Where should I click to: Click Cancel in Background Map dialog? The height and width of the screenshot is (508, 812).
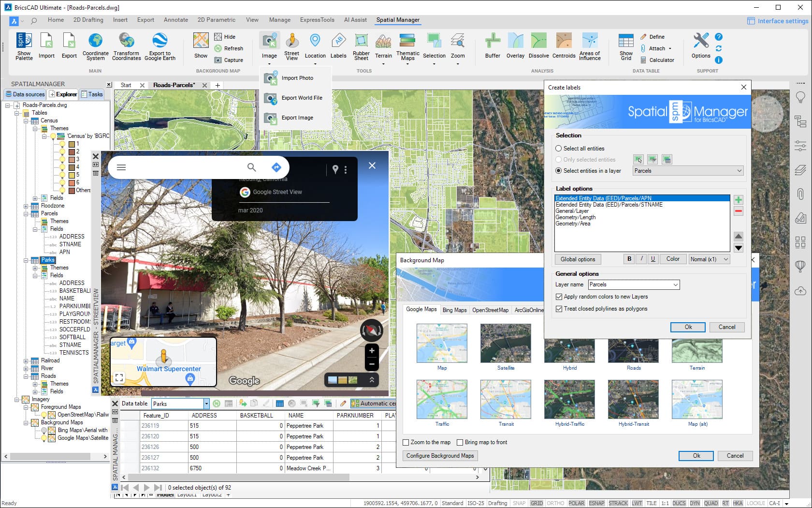point(735,456)
